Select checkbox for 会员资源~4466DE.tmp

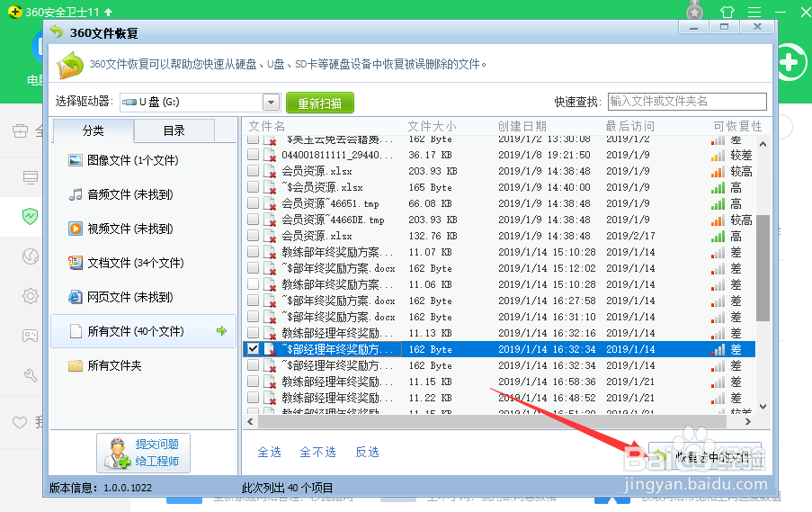point(253,220)
